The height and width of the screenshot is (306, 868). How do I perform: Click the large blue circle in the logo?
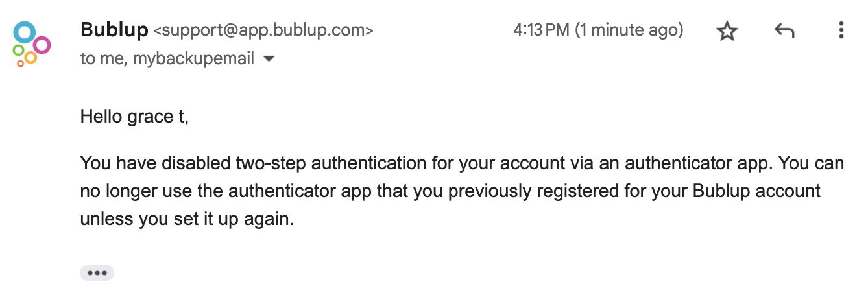pos(24,32)
